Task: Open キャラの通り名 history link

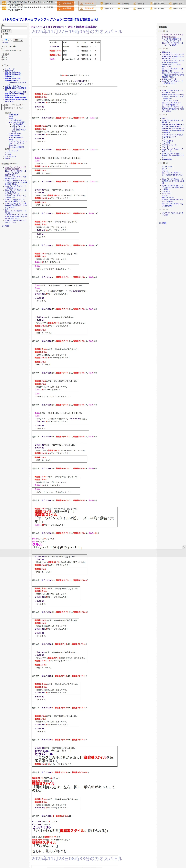Action: (167, 141)
